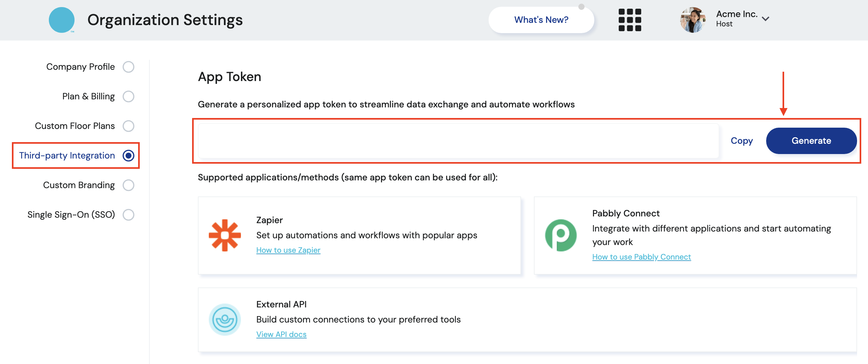Image resolution: width=868 pixels, height=364 pixels.
Task: Open the apps grid menu icon
Action: coord(629,20)
